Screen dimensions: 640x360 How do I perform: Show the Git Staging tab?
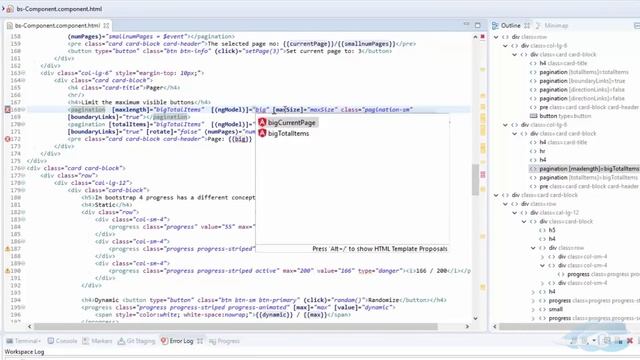click(140, 341)
